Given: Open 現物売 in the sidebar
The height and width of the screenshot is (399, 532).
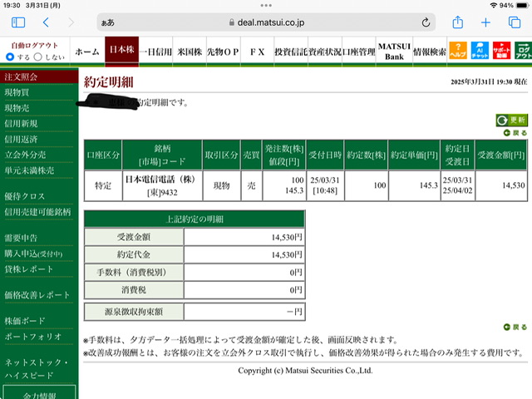Looking at the screenshot, I should (17, 108).
